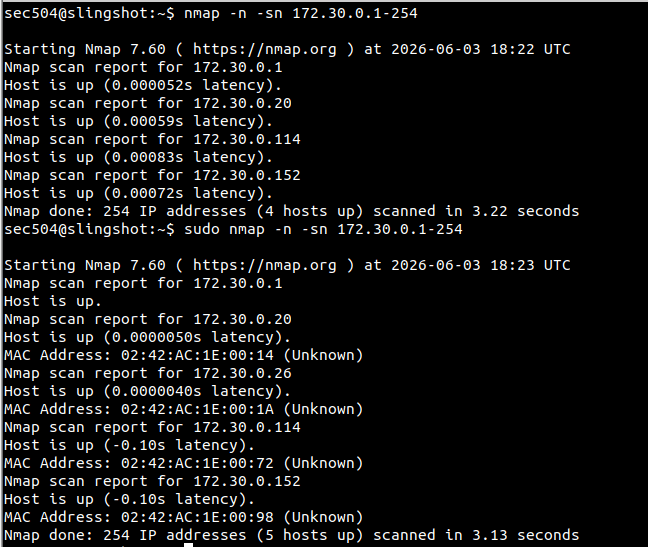
Task: Open the second https://nmap.org link
Action: click(x=265, y=265)
